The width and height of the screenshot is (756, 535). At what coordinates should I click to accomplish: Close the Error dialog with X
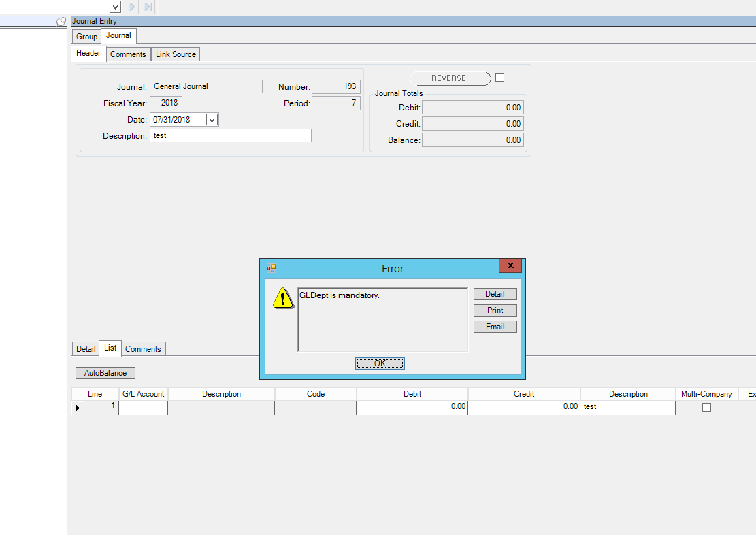[x=510, y=265]
